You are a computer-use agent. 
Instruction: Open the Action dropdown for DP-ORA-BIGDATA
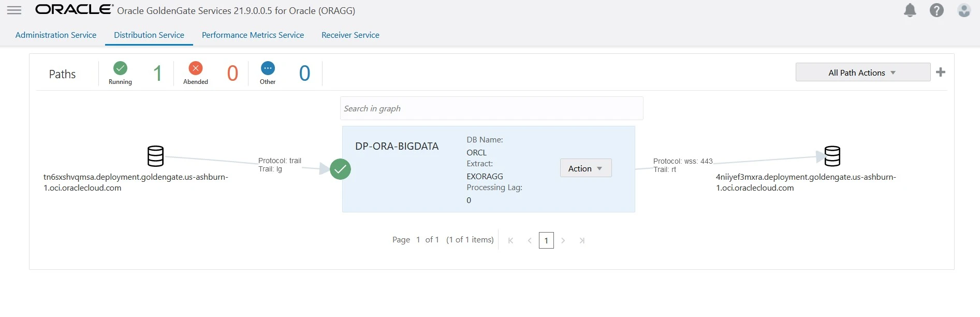[586, 168]
